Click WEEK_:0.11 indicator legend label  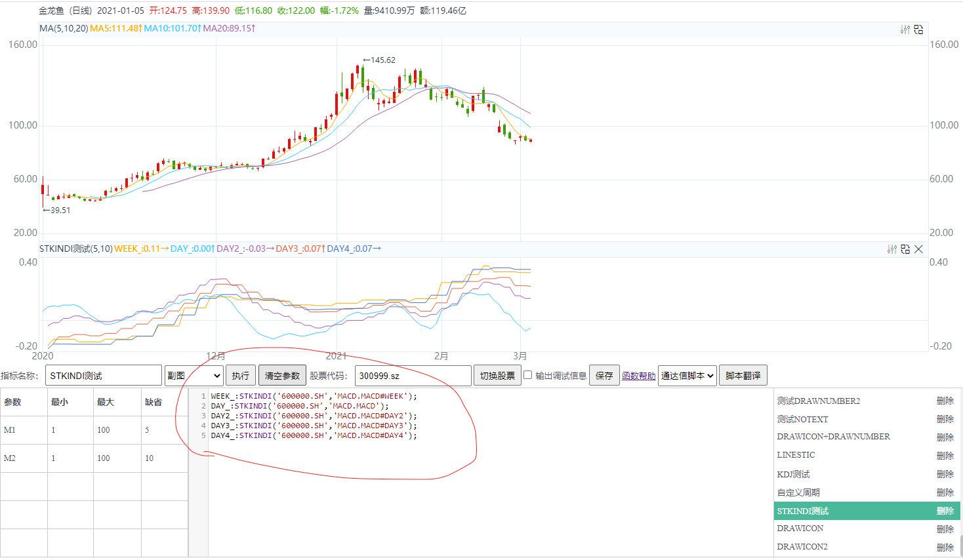tap(141, 249)
